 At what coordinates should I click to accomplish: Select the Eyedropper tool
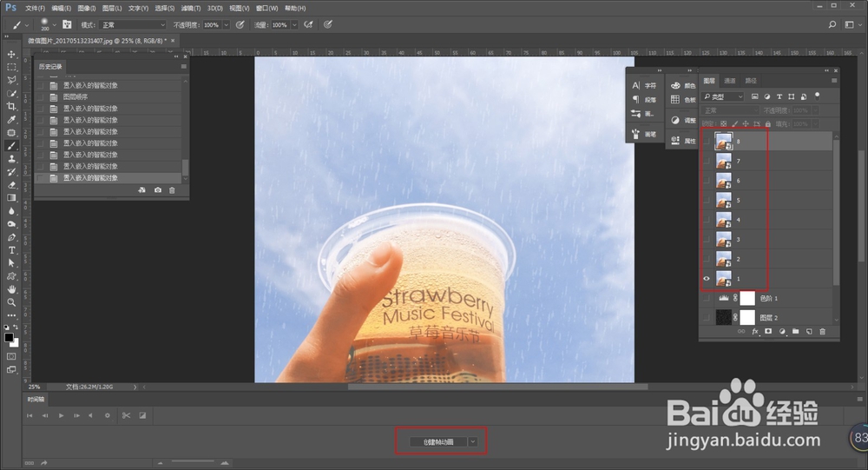[11, 120]
